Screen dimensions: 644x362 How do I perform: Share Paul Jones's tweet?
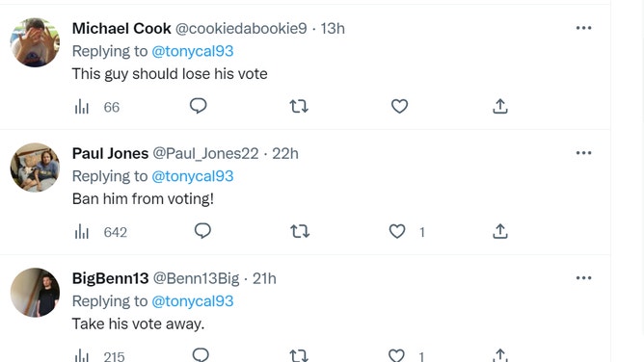point(499,231)
